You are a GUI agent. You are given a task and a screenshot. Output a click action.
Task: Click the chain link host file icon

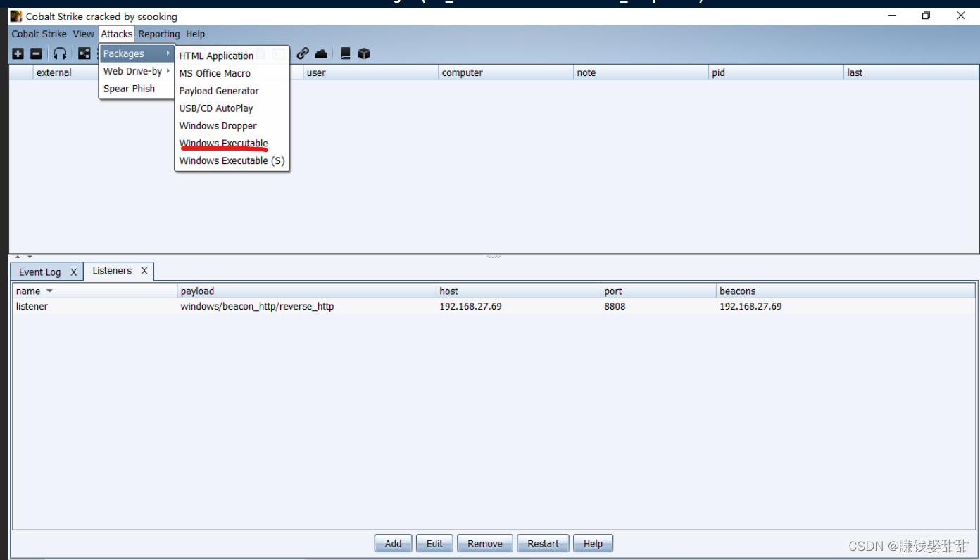[303, 53]
